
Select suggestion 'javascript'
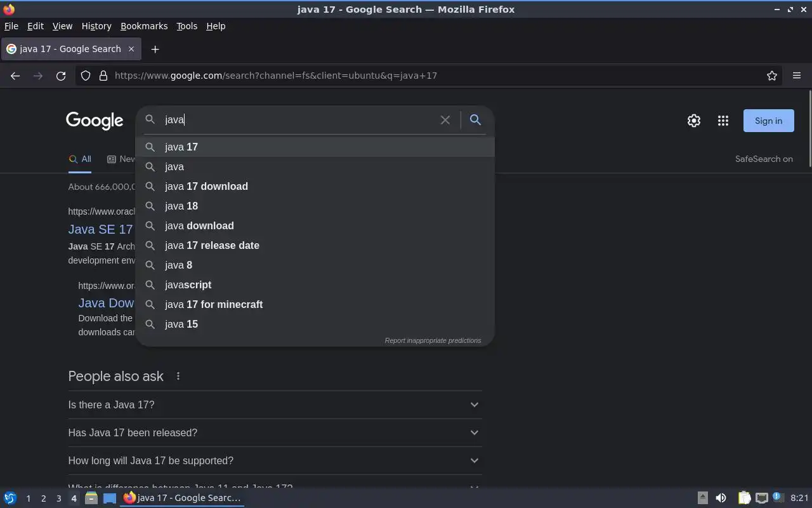click(315, 284)
